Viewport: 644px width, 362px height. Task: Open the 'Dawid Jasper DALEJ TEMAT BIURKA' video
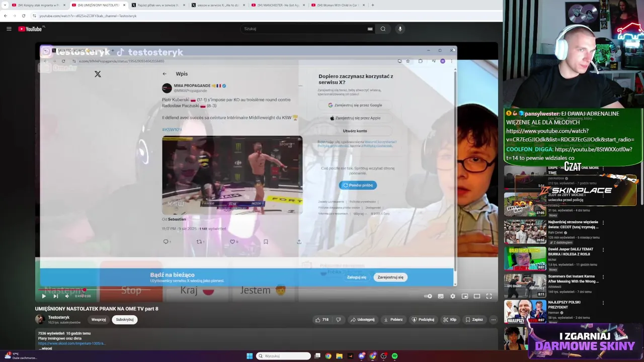tap(571, 251)
